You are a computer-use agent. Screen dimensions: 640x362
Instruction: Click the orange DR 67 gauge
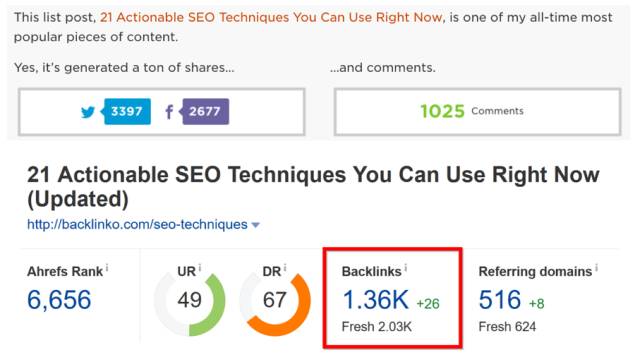[275, 301]
